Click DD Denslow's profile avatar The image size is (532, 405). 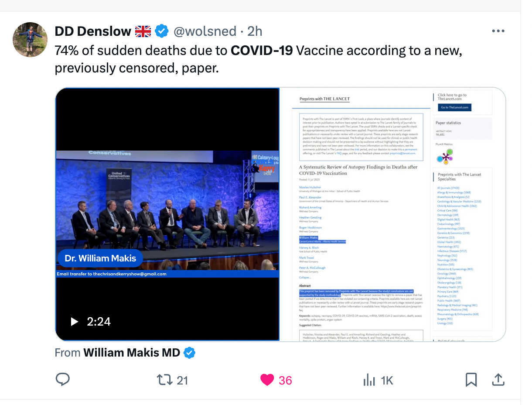pyautogui.click(x=30, y=40)
